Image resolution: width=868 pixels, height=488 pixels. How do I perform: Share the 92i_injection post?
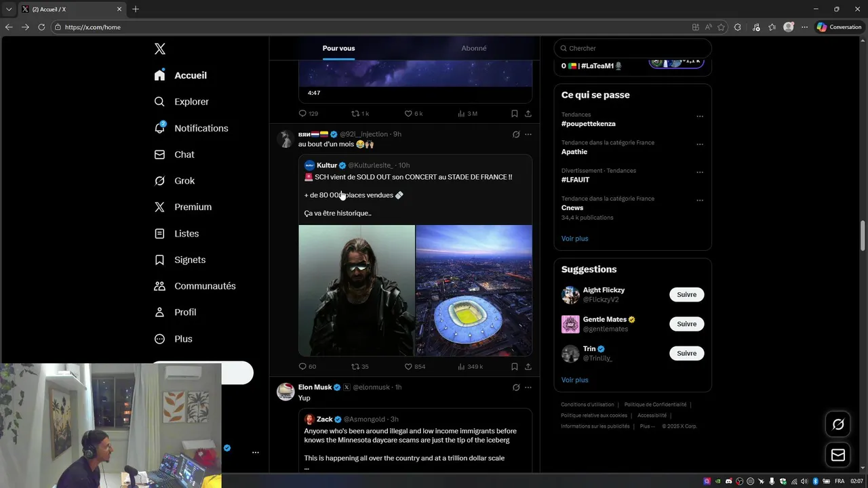(x=528, y=367)
